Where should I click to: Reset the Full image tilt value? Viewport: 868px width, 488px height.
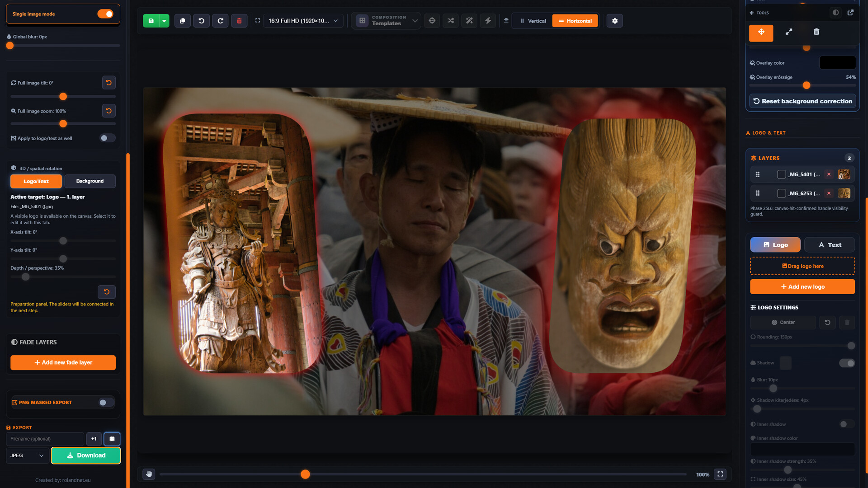(109, 83)
